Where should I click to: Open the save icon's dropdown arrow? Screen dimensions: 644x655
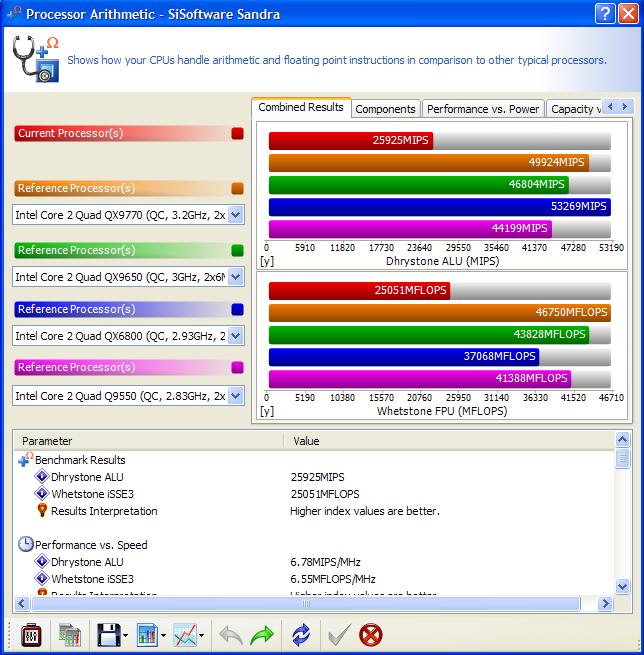(x=125, y=636)
